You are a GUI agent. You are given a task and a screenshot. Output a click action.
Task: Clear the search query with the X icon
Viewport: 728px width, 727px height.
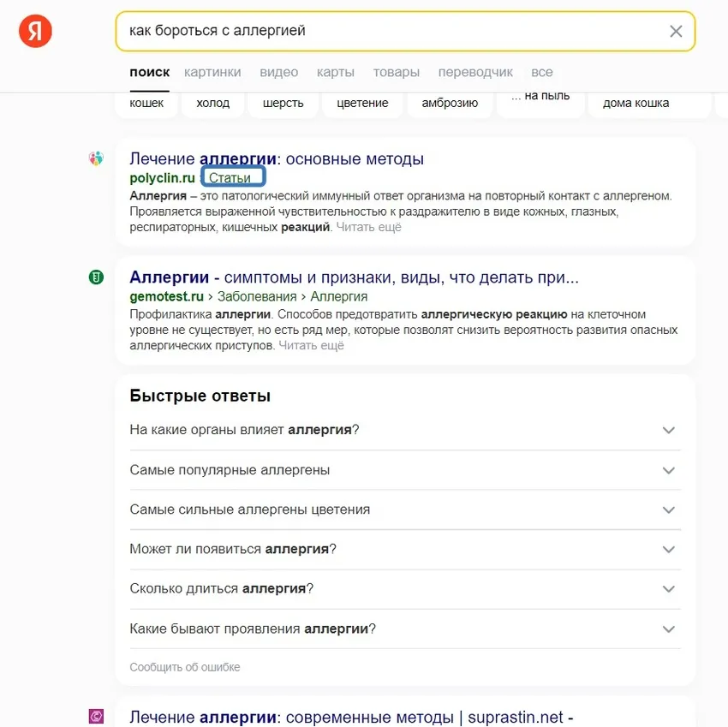[676, 31]
